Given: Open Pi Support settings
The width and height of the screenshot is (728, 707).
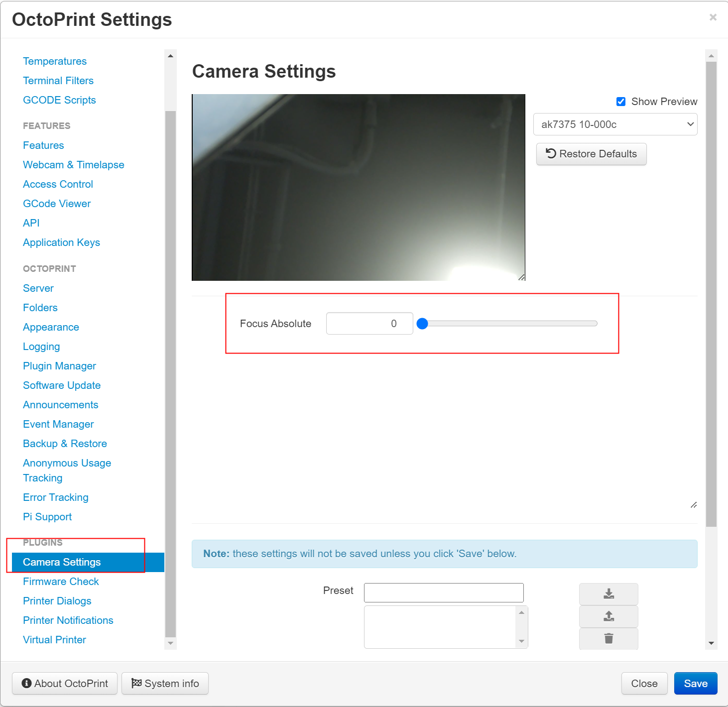Looking at the screenshot, I should [x=47, y=517].
